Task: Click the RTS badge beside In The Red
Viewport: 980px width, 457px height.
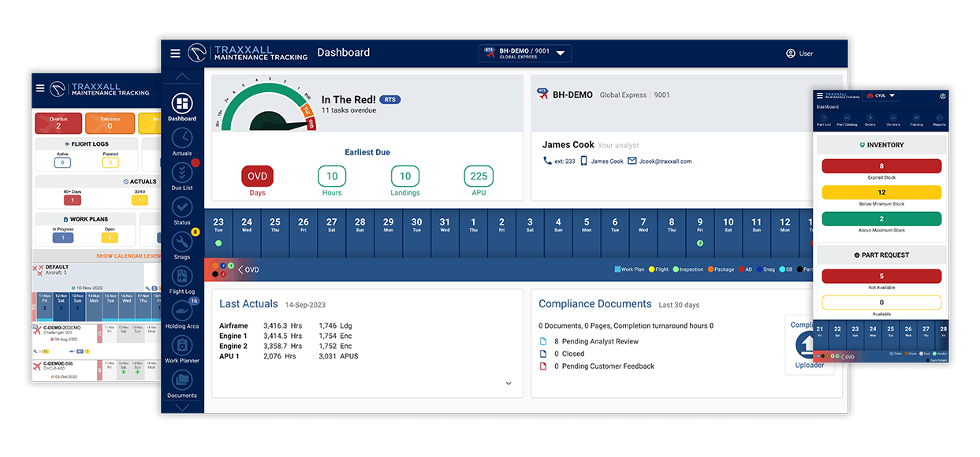Action: (390, 100)
